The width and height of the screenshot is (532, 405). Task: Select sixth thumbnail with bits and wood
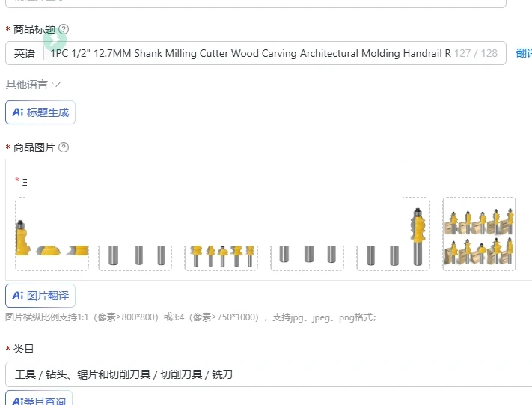(479, 234)
